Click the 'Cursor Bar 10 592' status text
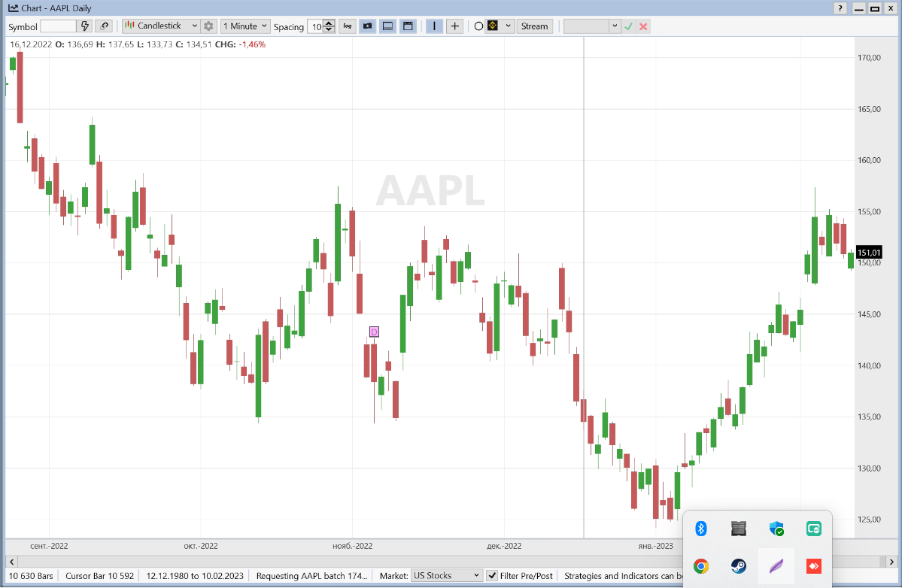 click(x=99, y=575)
